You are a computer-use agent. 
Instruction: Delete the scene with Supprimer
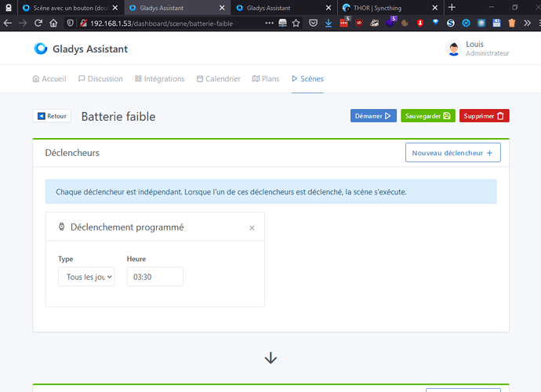[x=484, y=116]
